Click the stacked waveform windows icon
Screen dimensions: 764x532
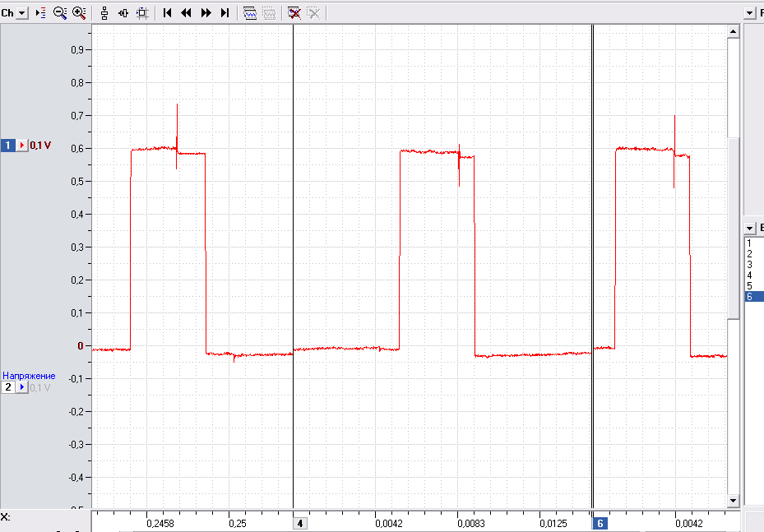pyautogui.click(x=250, y=13)
